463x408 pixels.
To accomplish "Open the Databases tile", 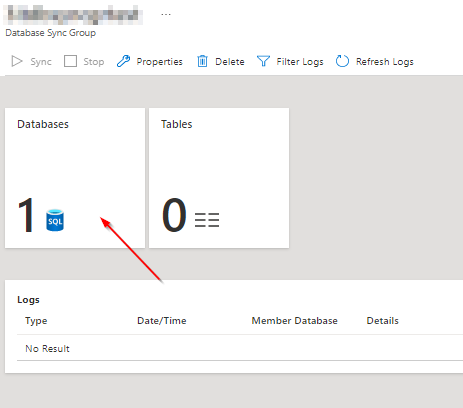I will tap(75, 178).
